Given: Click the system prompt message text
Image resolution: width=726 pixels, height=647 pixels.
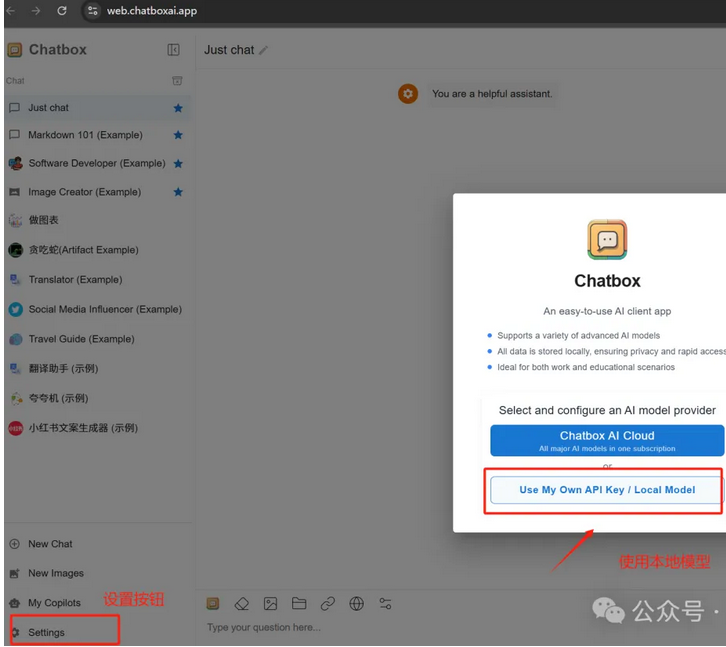Looking at the screenshot, I should click(x=492, y=94).
